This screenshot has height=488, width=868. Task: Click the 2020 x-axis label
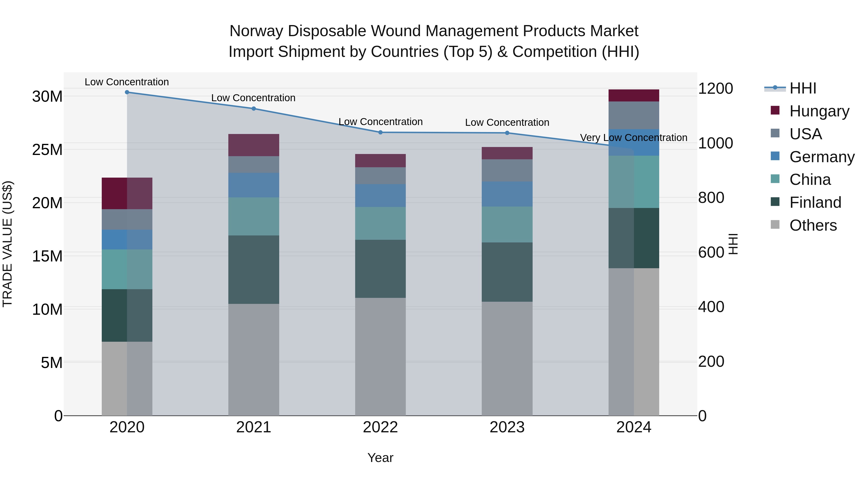pyautogui.click(x=127, y=427)
